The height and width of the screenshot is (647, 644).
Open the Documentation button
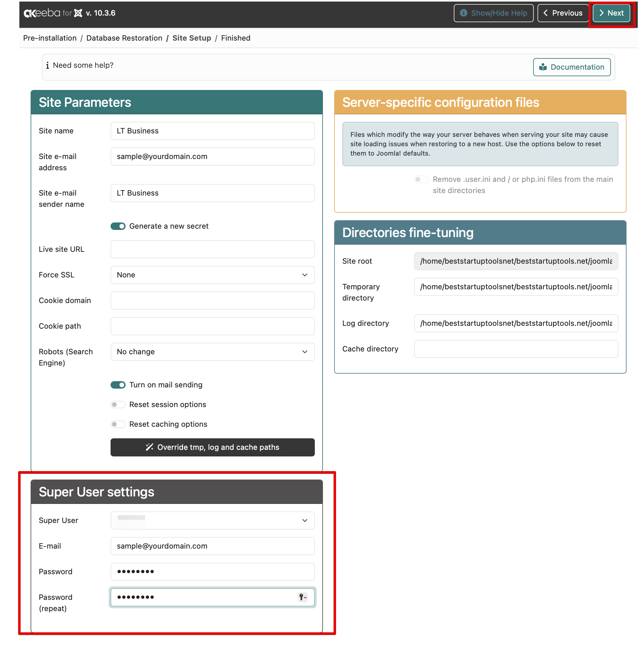coord(572,67)
